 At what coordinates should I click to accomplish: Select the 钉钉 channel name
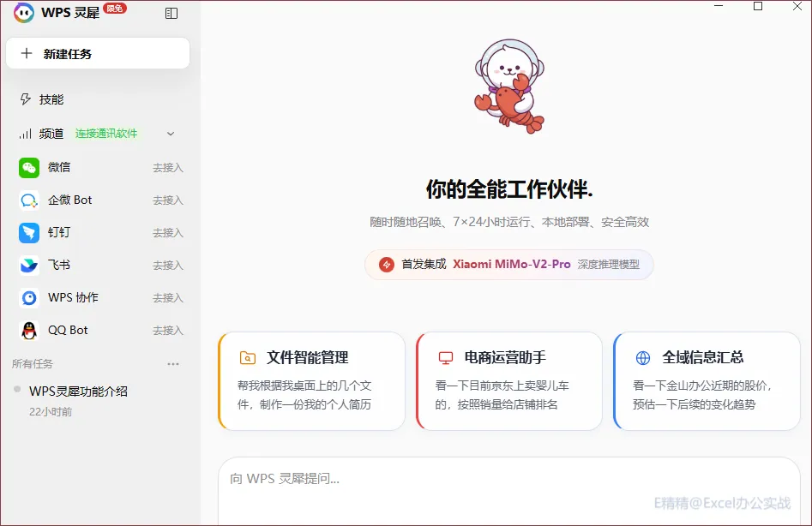[x=59, y=232]
